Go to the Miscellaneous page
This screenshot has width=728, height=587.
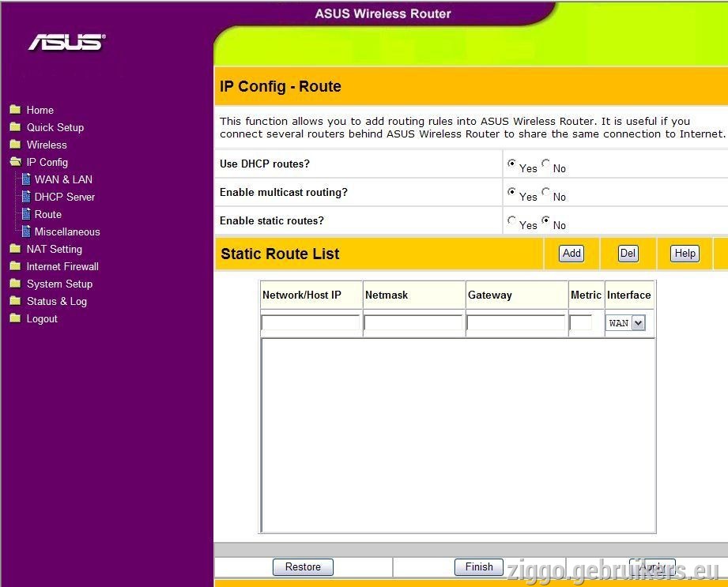tap(67, 231)
